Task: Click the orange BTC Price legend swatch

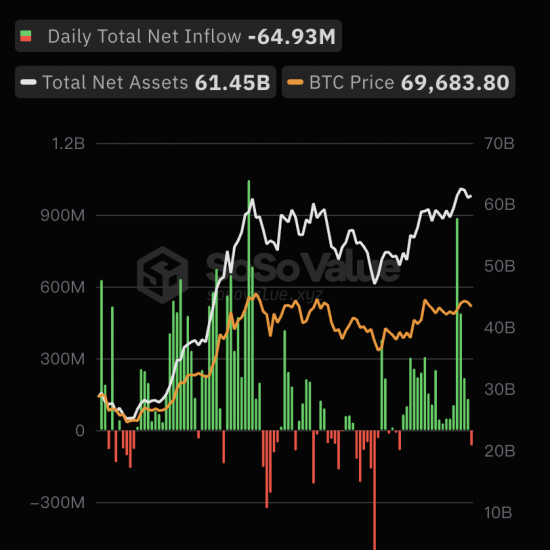Action: (x=295, y=82)
